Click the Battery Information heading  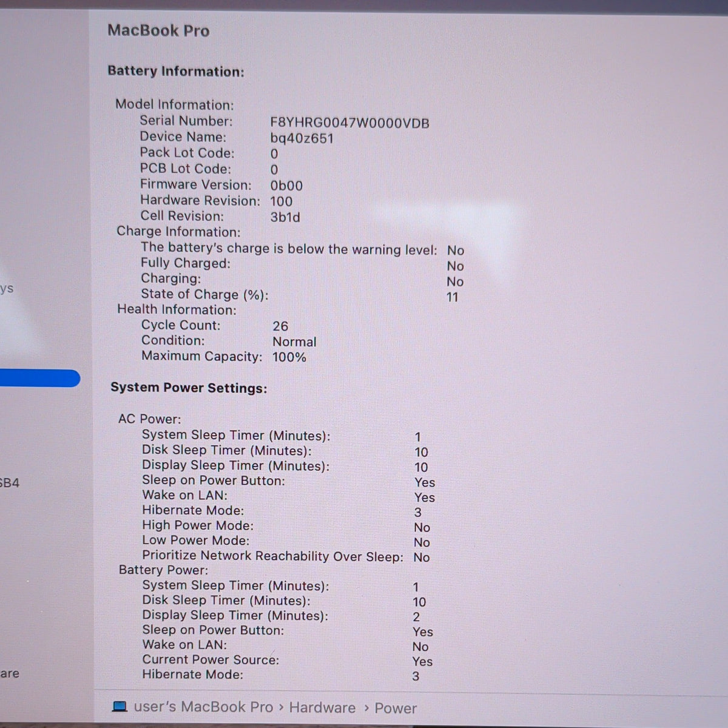coord(176,72)
